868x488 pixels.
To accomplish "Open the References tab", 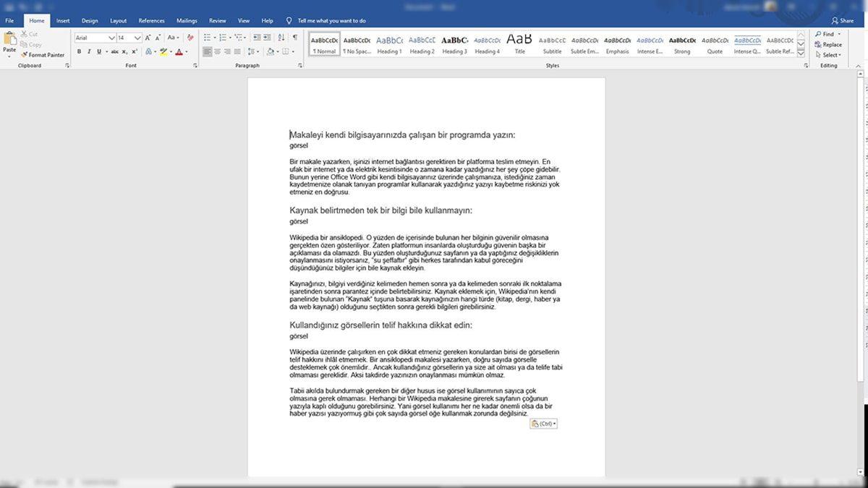I will [x=151, y=21].
